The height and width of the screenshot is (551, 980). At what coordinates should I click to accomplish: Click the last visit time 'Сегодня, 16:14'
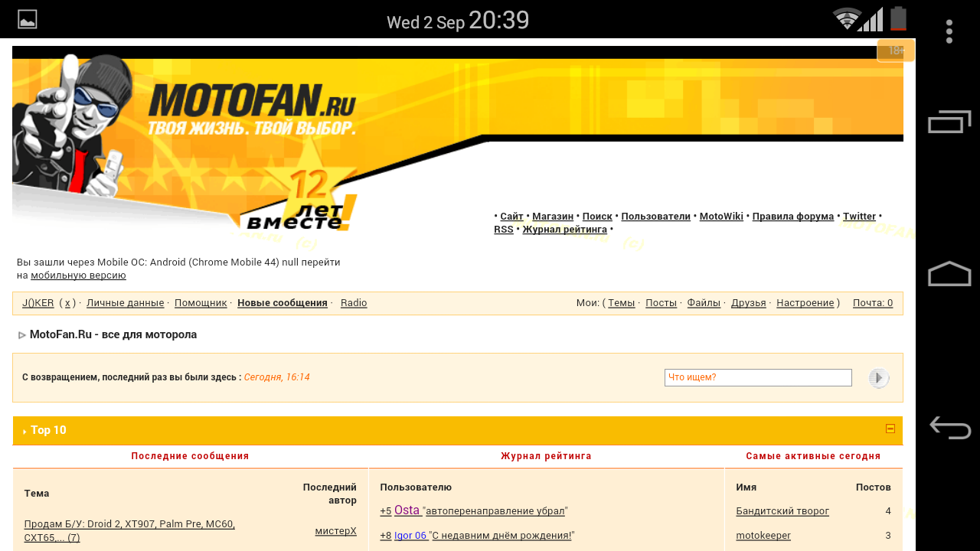pyautogui.click(x=277, y=377)
